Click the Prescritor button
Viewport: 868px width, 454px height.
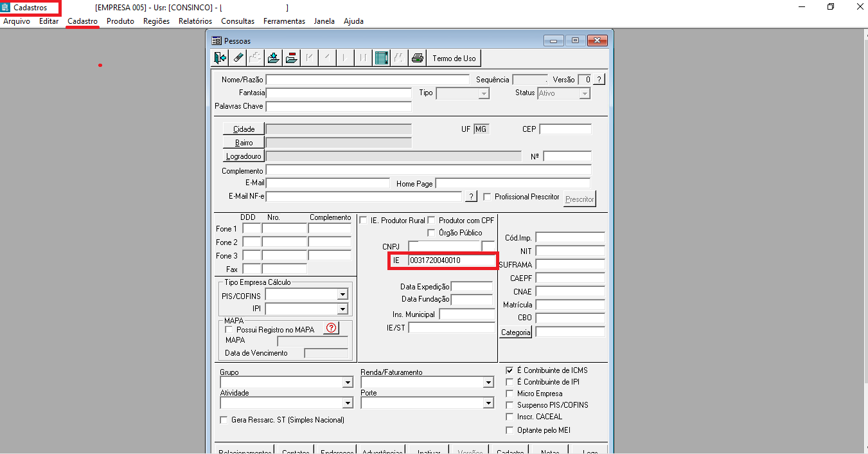[580, 199]
